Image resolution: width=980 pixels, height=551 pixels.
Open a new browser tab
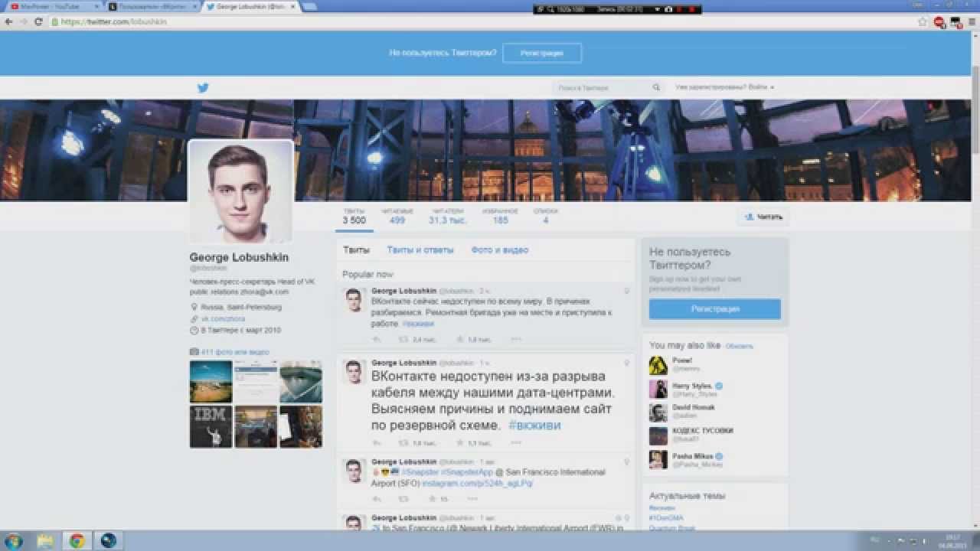(310, 6)
